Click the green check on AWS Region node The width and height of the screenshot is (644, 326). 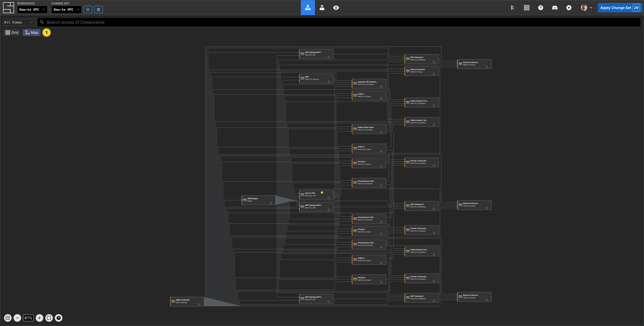click(x=271, y=203)
